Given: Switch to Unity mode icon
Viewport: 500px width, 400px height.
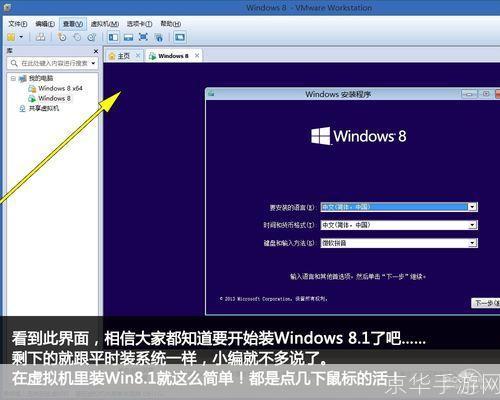Looking at the screenshot, I should [x=159, y=37].
